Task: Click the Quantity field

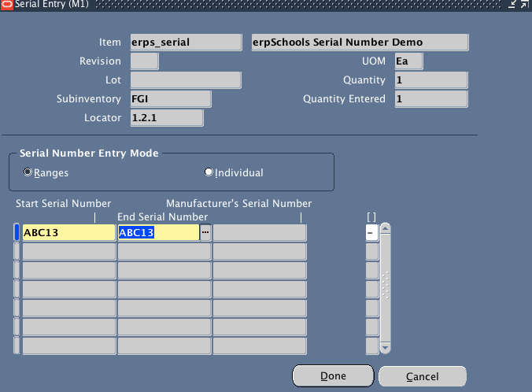Action: click(x=431, y=80)
